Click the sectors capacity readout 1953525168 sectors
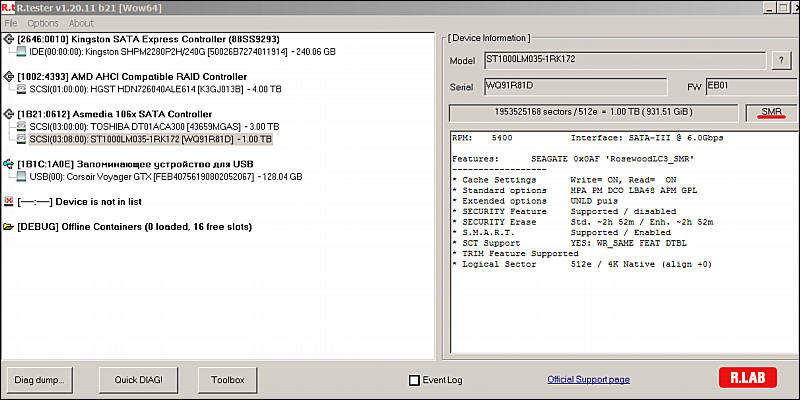 tap(593, 112)
